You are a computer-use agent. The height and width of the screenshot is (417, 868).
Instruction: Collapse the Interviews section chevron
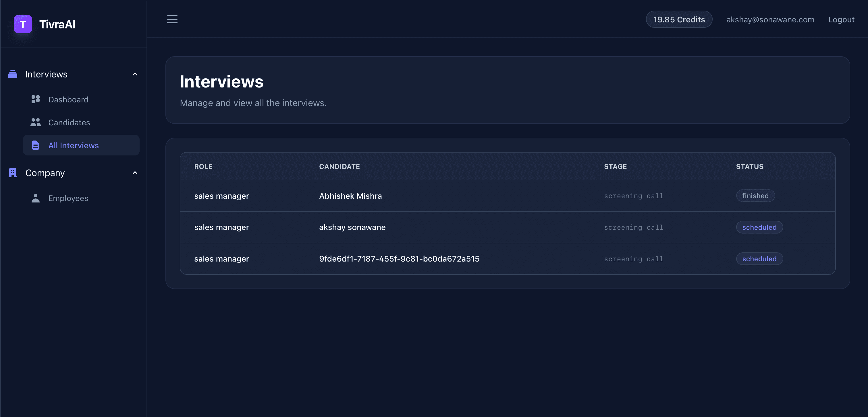pos(135,74)
